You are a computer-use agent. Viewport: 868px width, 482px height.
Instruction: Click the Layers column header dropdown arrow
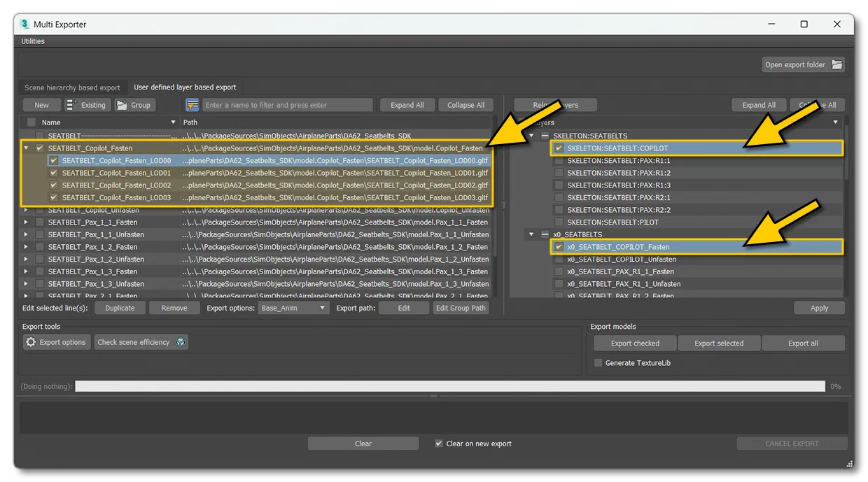(x=835, y=122)
